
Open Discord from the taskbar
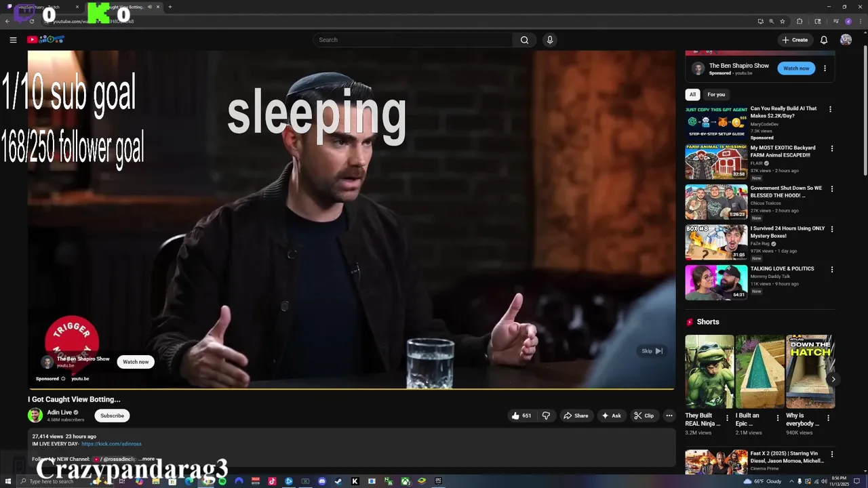(x=322, y=481)
